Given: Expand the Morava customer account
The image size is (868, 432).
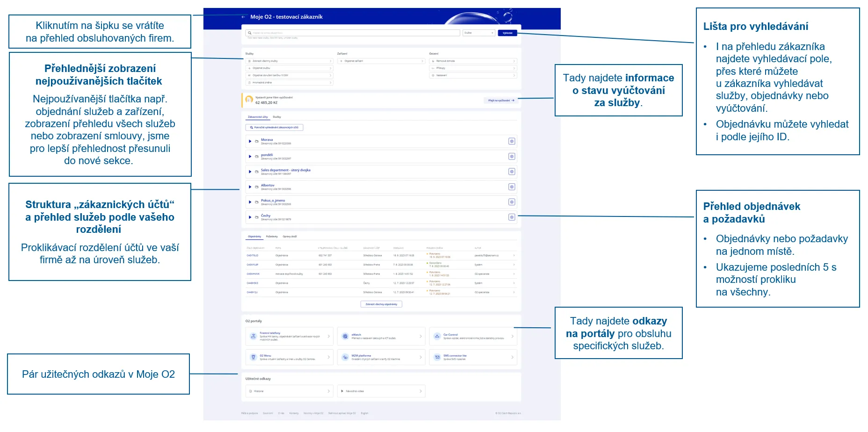Looking at the screenshot, I should point(250,141).
